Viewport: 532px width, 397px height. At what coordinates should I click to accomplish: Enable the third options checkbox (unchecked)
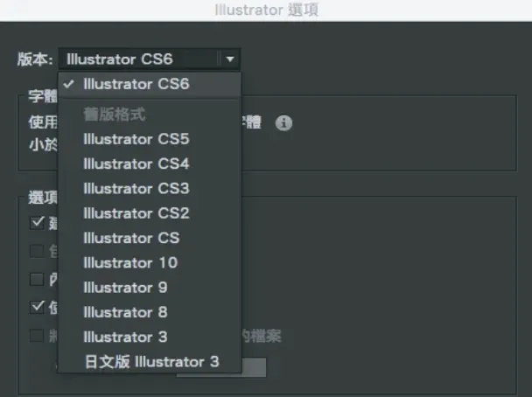37,279
